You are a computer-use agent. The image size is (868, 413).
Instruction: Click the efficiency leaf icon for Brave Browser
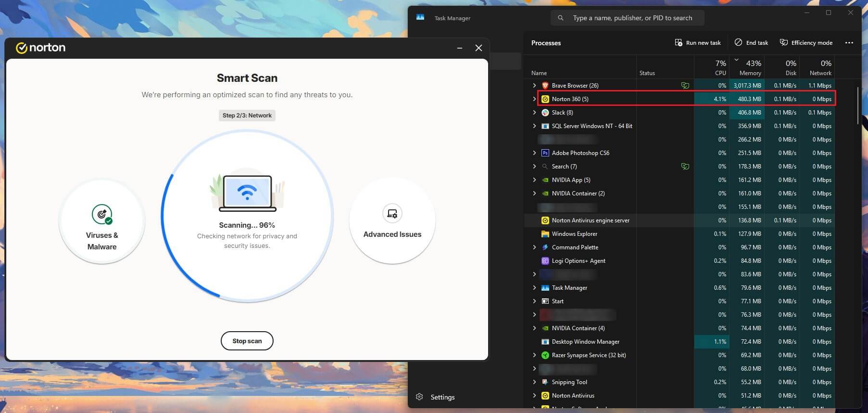tap(685, 86)
